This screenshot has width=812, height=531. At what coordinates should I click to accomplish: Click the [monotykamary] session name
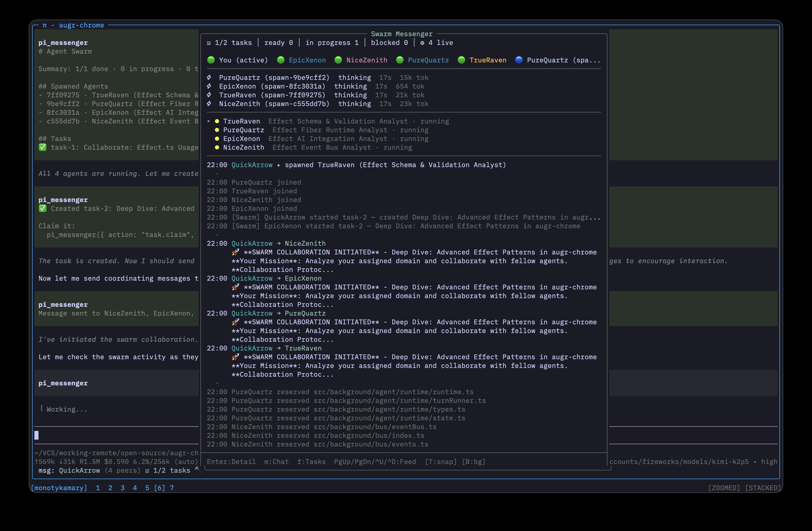click(59, 488)
